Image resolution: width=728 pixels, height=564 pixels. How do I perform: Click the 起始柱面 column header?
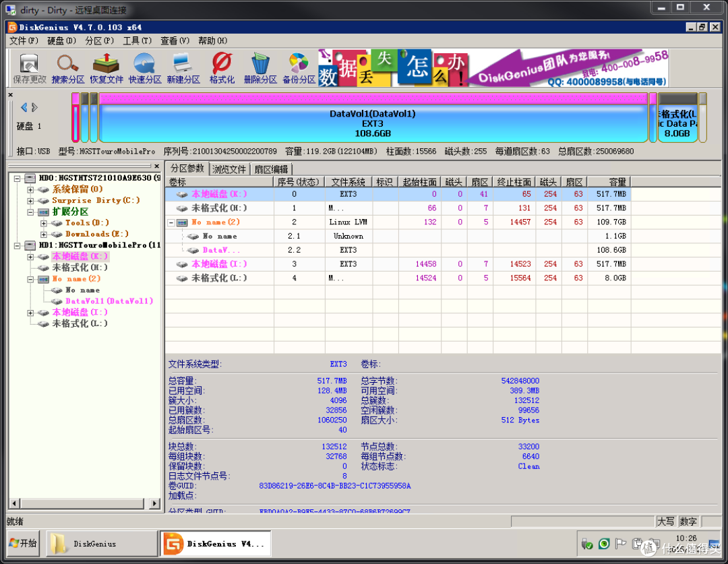pos(419,182)
